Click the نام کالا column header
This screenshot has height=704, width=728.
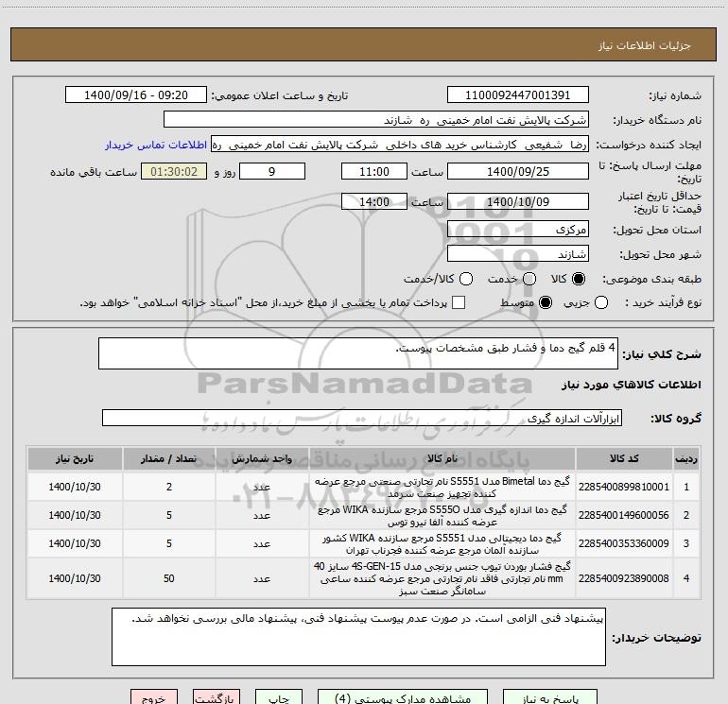coord(442,458)
